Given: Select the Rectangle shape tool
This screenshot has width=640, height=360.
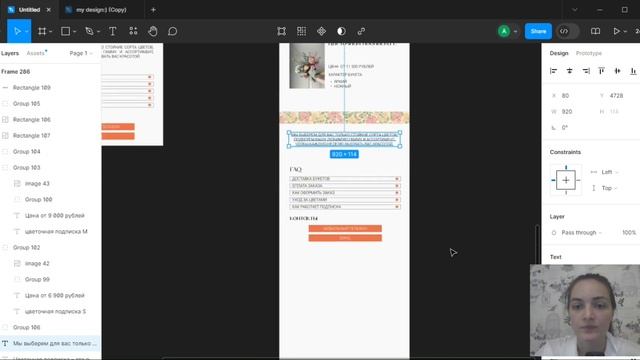Looking at the screenshot, I should tap(65, 31).
